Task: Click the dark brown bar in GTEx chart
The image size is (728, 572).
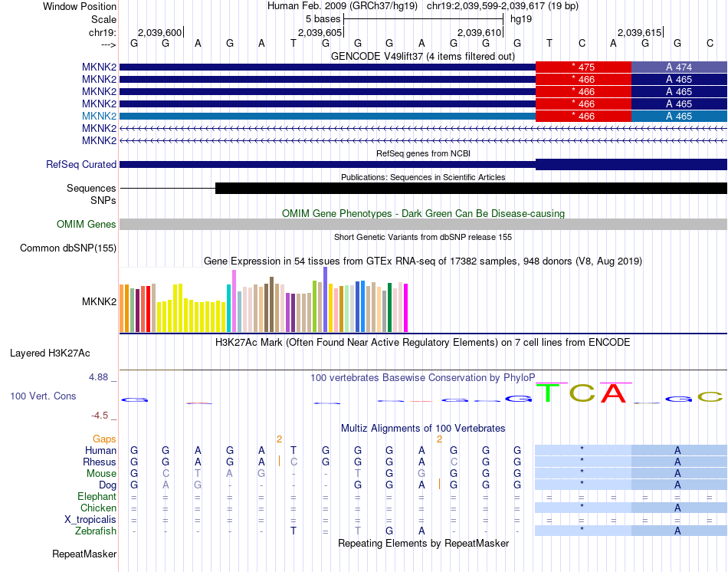Action: 271,304
